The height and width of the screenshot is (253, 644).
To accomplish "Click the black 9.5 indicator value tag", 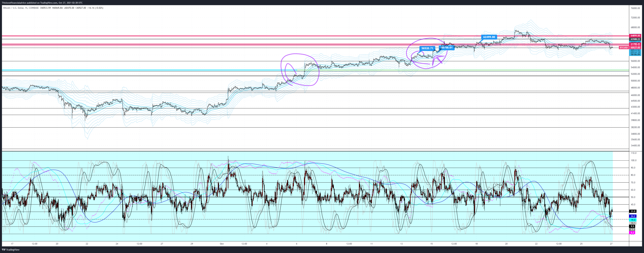I will pyautogui.click(x=632, y=227).
